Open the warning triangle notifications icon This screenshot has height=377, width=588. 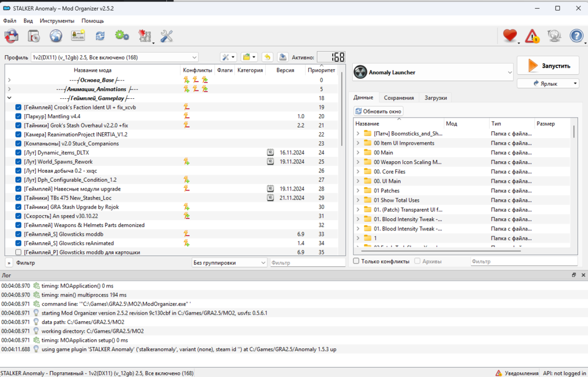532,36
